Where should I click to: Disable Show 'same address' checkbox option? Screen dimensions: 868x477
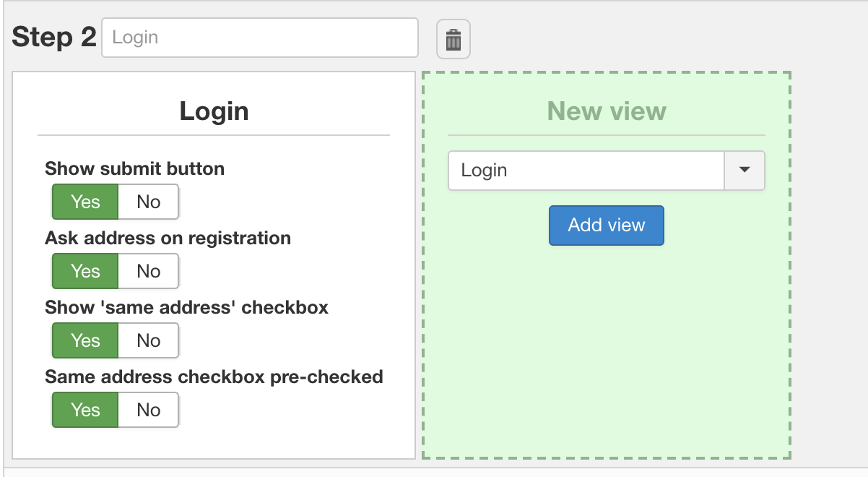(x=148, y=340)
